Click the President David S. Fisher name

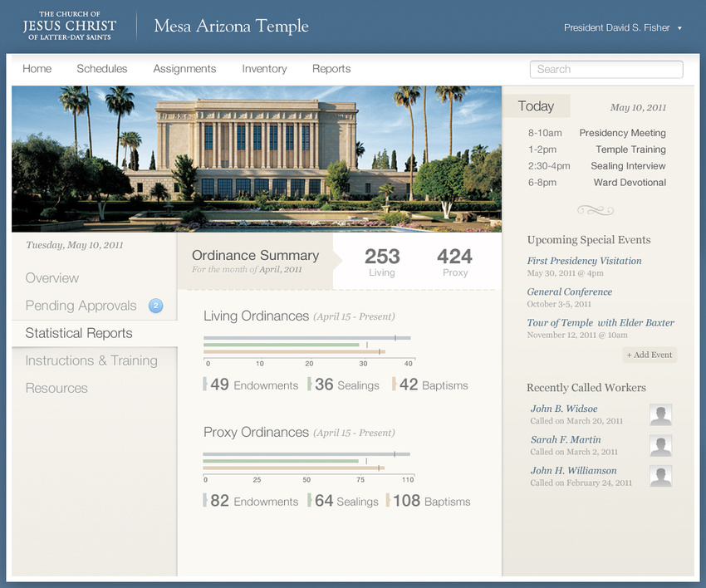[617, 28]
